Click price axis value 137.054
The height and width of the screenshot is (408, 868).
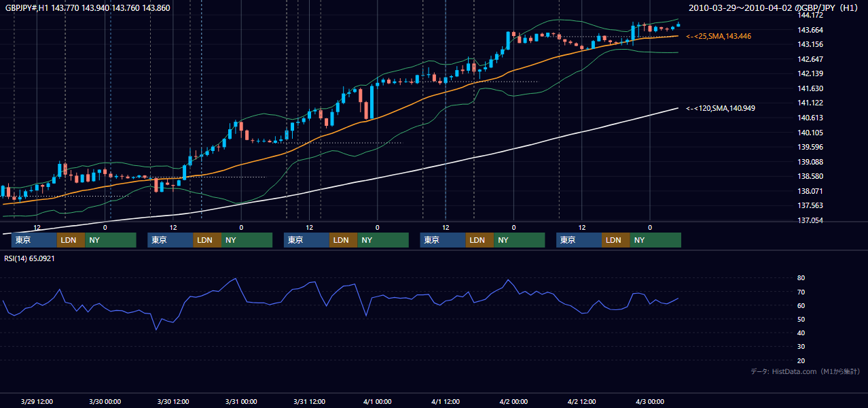[x=812, y=220]
